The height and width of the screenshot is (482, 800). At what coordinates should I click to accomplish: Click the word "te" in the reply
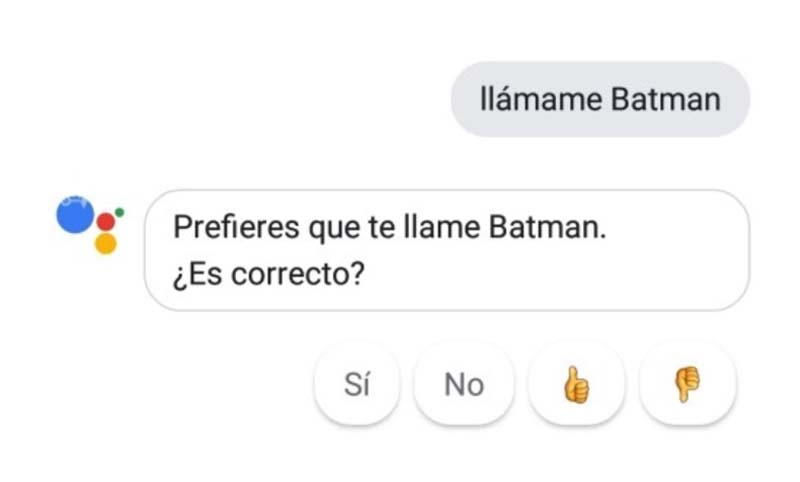[x=383, y=228]
